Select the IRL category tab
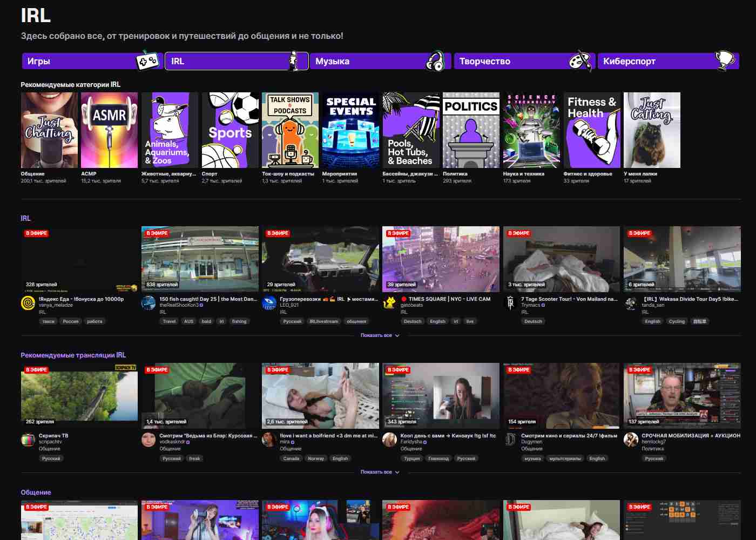The height and width of the screenshot is (540, 756). click(x=237, y=61)
